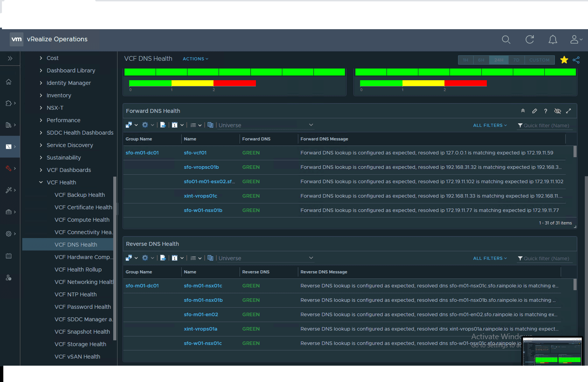Image resolution: width=588 pixels, height=382 pixels.
Task: Click red segment of left health color scale
Action: tap(234, 83)
